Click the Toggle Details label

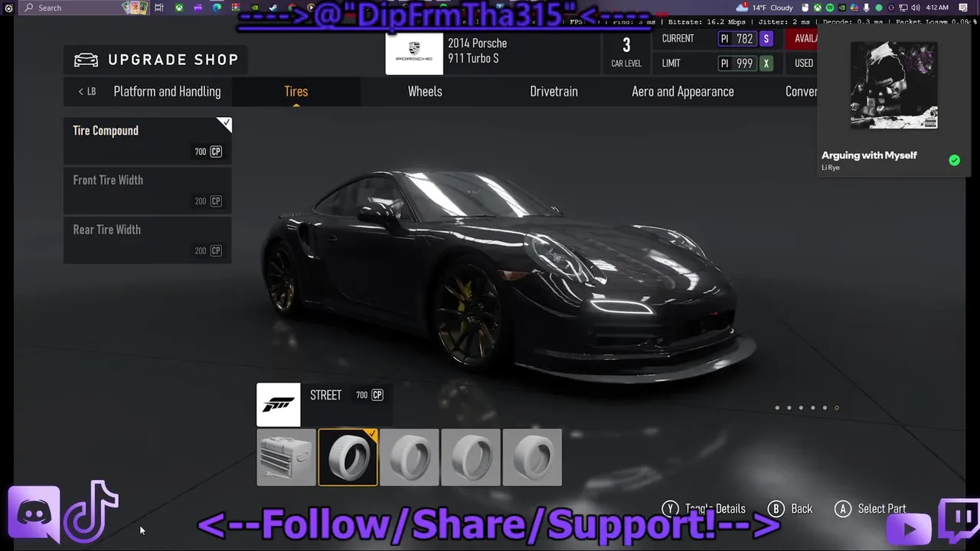tap(715, 509)
